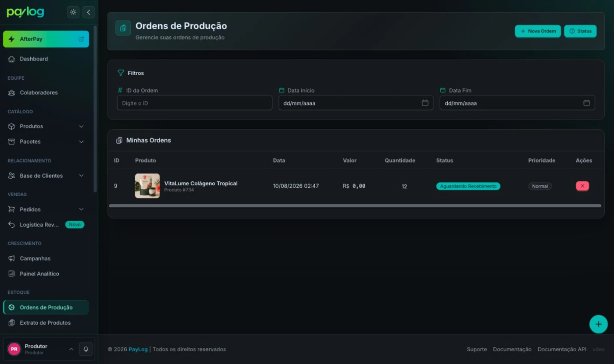Click the PayLog link in the footer
This screenshot has height=364, width=614.
point(138,349)
